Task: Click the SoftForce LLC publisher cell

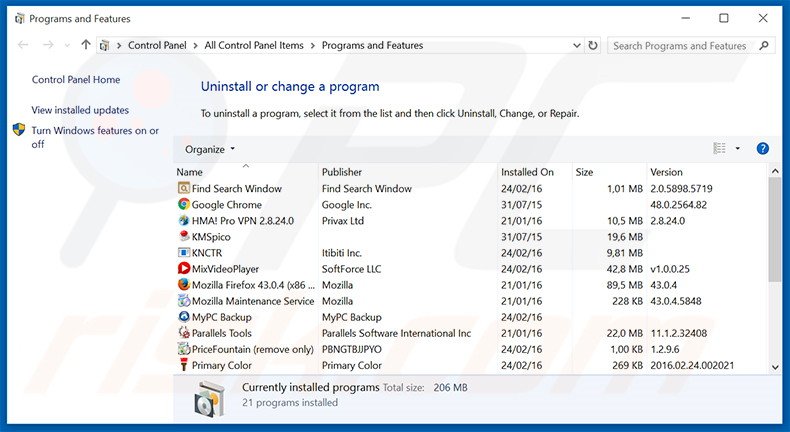Action: pyautogui.click(x=352, y=269)
